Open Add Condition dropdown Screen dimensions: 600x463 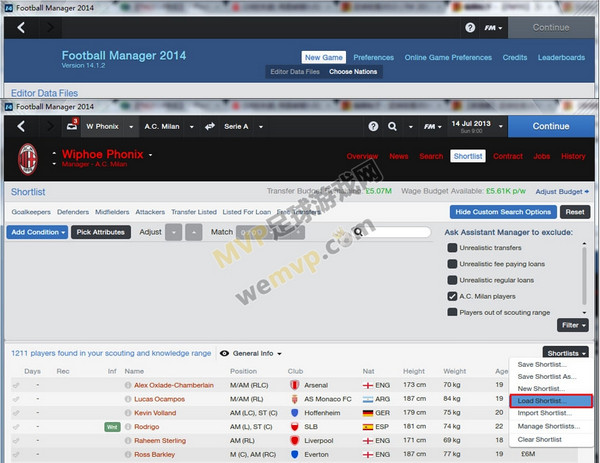(37, 232)
